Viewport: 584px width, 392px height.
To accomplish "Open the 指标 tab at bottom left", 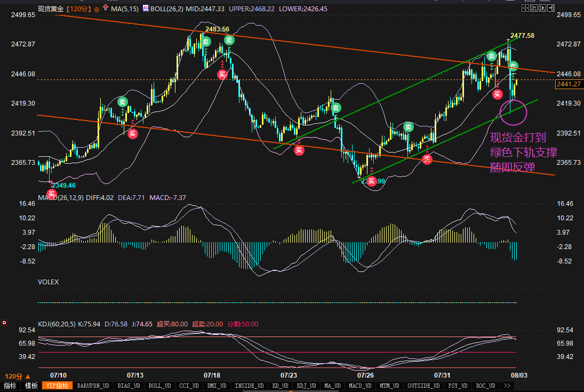I will coord(10,386).
